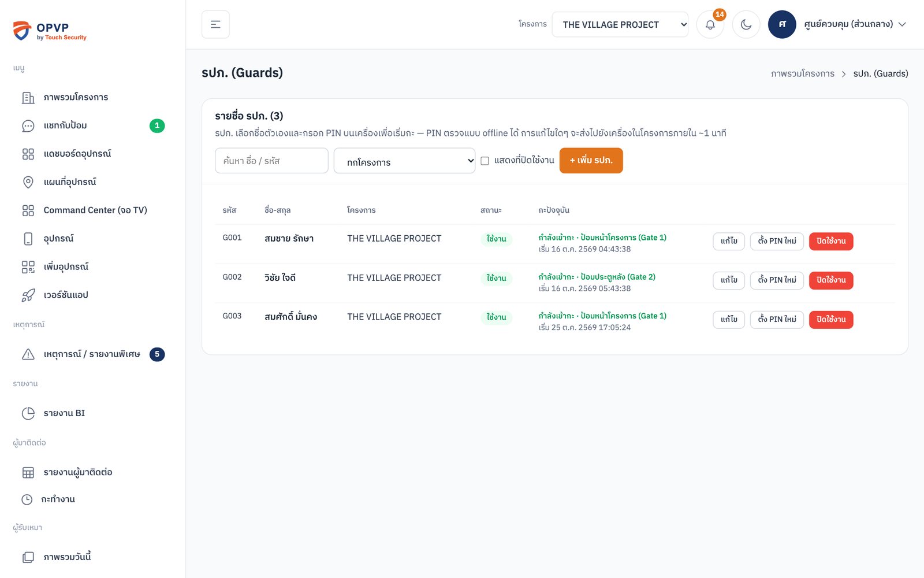Click the ใช้งาน status badge of G003
The height and width of the screenshot is (578, 924).
496,317
